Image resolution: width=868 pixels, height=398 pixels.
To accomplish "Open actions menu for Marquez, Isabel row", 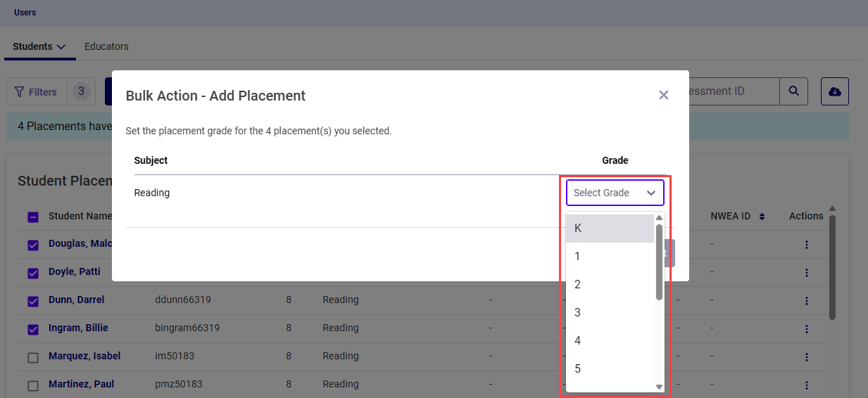I will pos(807,357).
